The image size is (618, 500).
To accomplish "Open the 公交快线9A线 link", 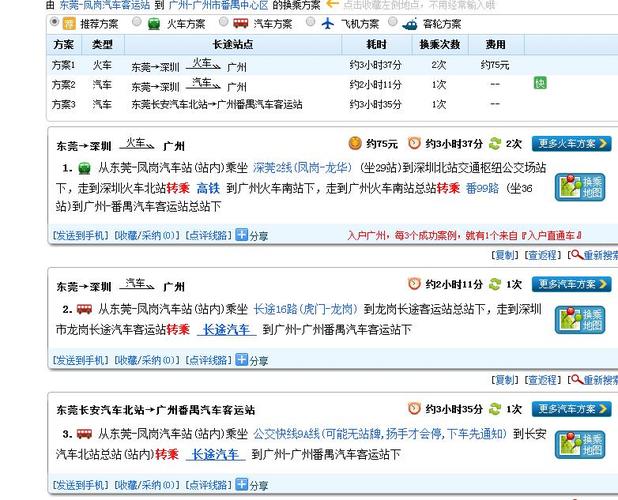I will coord(380,434).
